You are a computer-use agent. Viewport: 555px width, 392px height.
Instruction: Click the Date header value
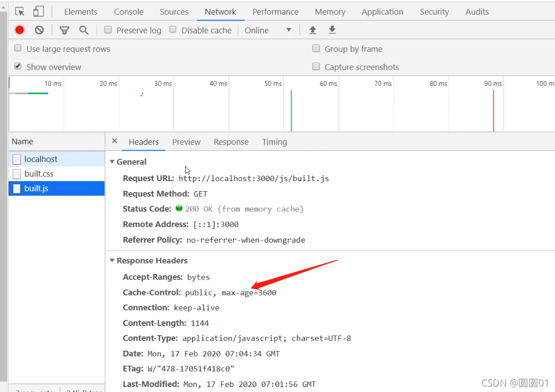click(213, 354)
